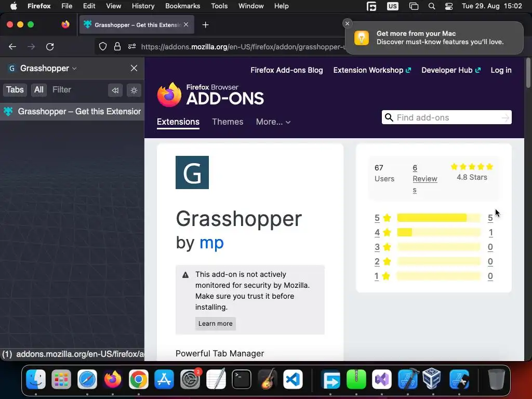
Task: Launch Visual Studio Code from the Dock
Action: point(293,379)
